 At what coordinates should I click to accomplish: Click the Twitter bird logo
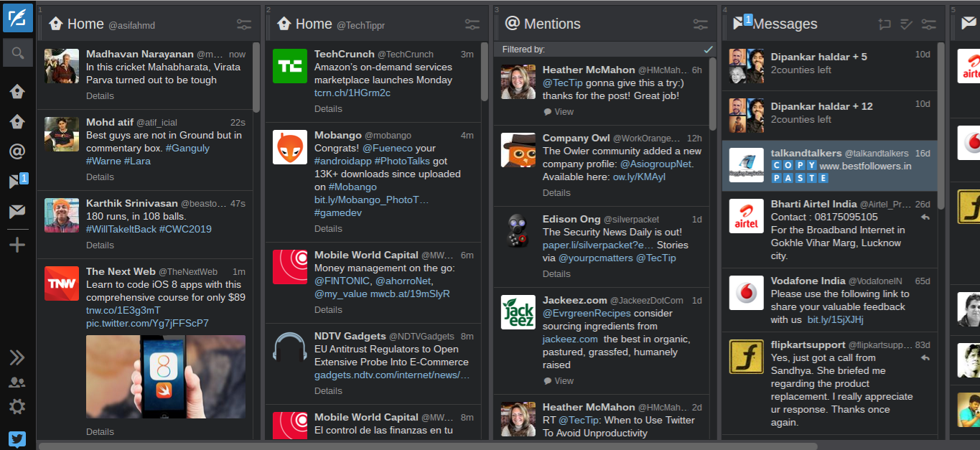pyautogui.click(x=17, y=439)
